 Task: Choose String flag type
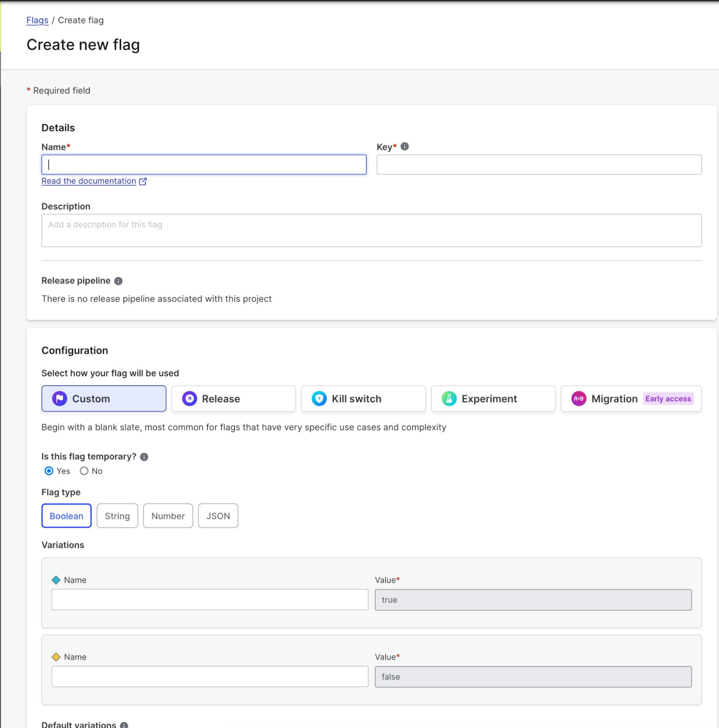[117, 516]
